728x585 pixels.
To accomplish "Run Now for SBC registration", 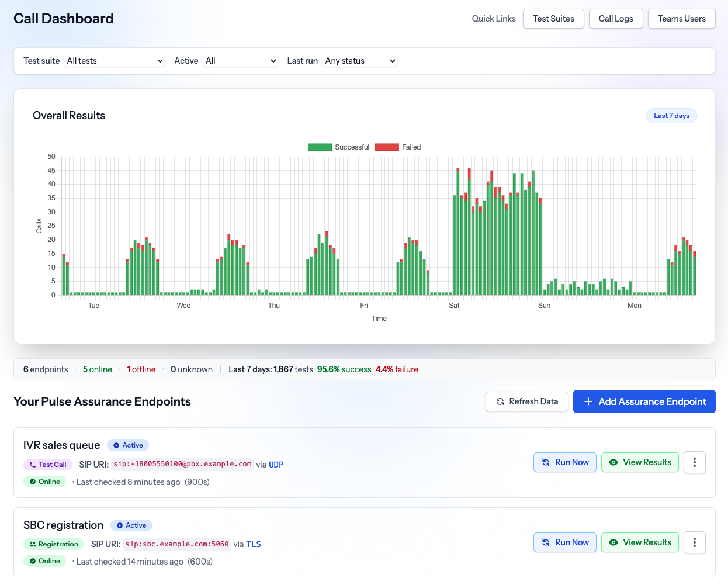I will [565, 542].
